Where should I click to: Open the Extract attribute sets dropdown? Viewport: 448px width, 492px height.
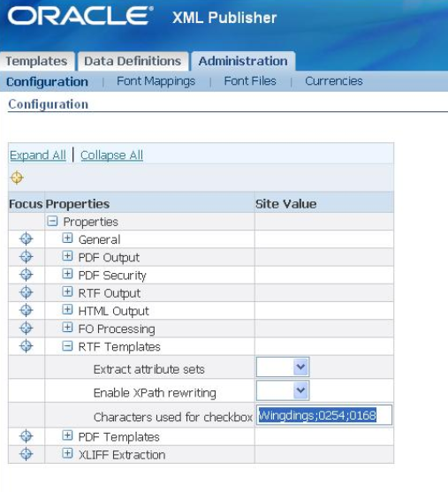point(283,367)
